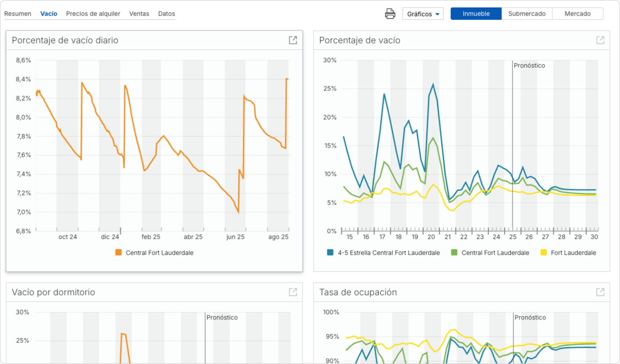This screenshot has width=620, height=364.
Task: Expand the Vacío por dormitorio chart
Action: tap(293, 292)
